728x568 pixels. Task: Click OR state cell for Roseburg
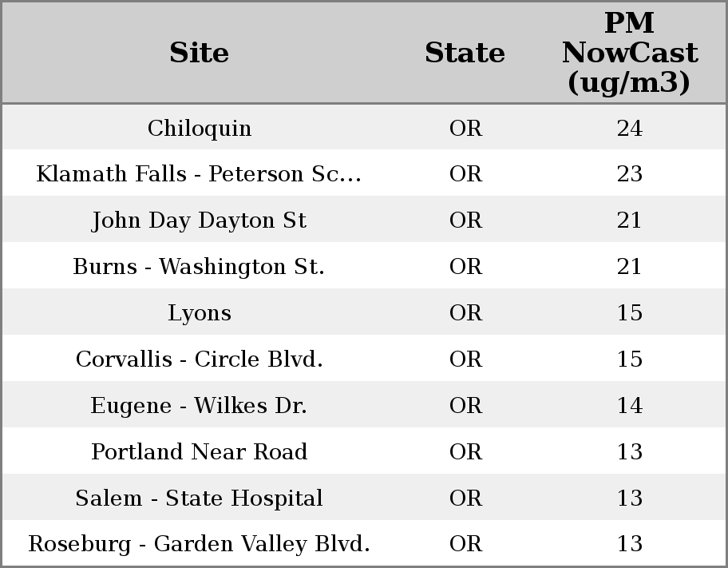click(465, 544)
